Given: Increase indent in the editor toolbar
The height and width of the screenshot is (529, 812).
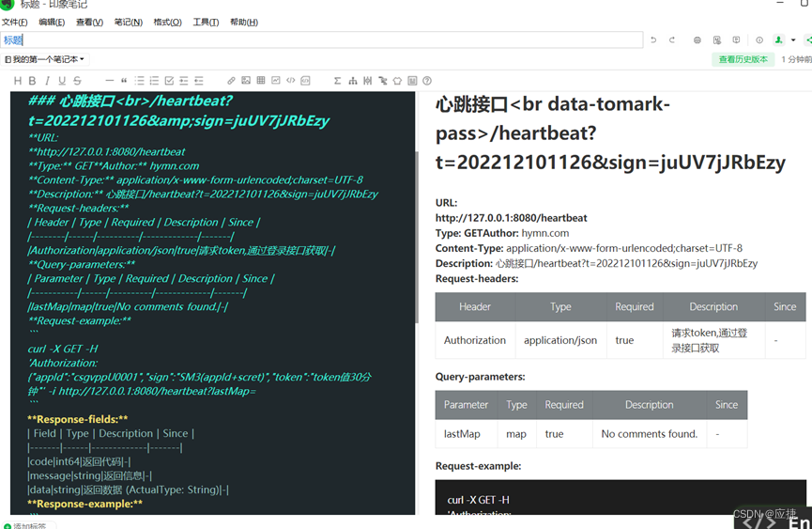Looking at the screenshot, I should tap(184, 81).
